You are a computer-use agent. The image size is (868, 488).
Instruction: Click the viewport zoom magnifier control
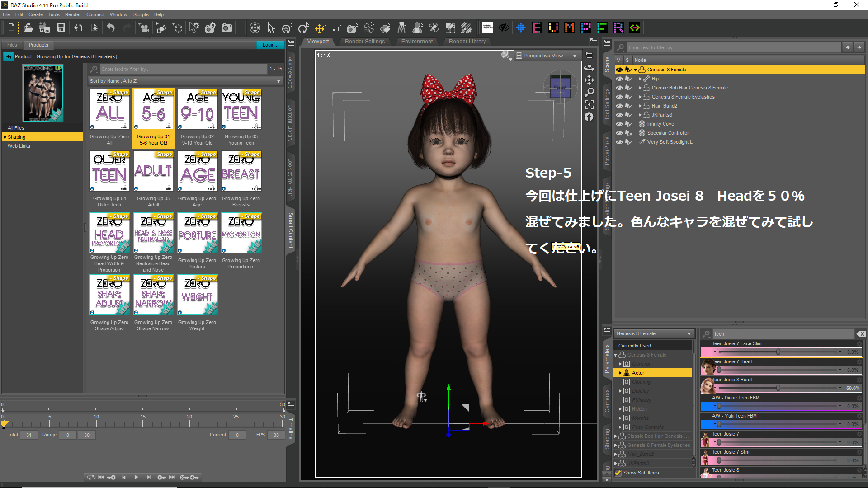click(x=589, y=92)
